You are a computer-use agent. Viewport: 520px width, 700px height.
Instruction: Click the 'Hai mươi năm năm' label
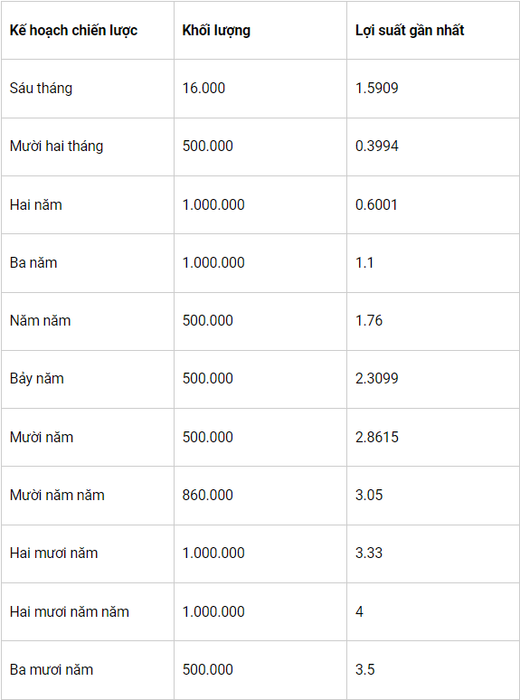point(69,612)
